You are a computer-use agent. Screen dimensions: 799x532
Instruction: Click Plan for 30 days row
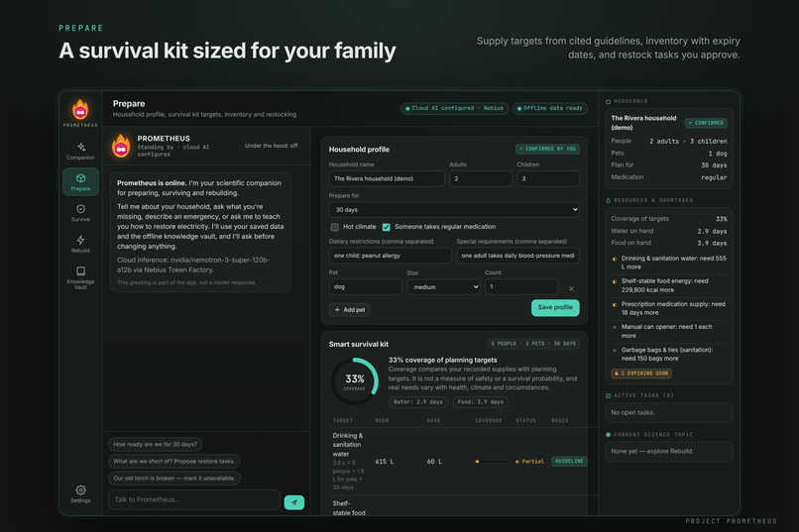click(669, 165)
